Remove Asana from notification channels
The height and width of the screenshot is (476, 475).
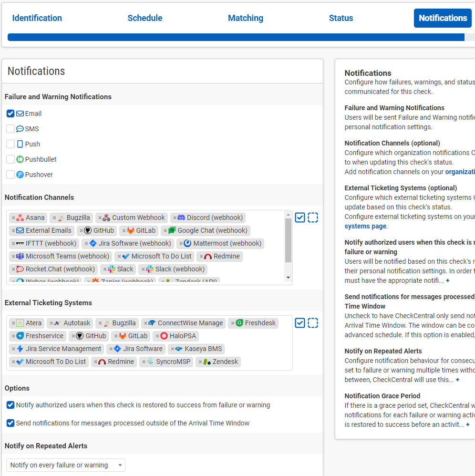[13, 218]
